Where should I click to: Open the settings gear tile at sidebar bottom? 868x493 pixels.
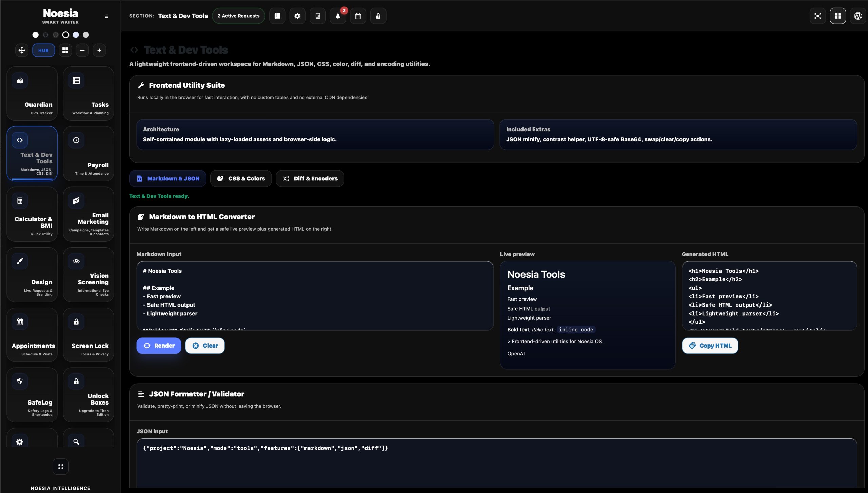32,438
